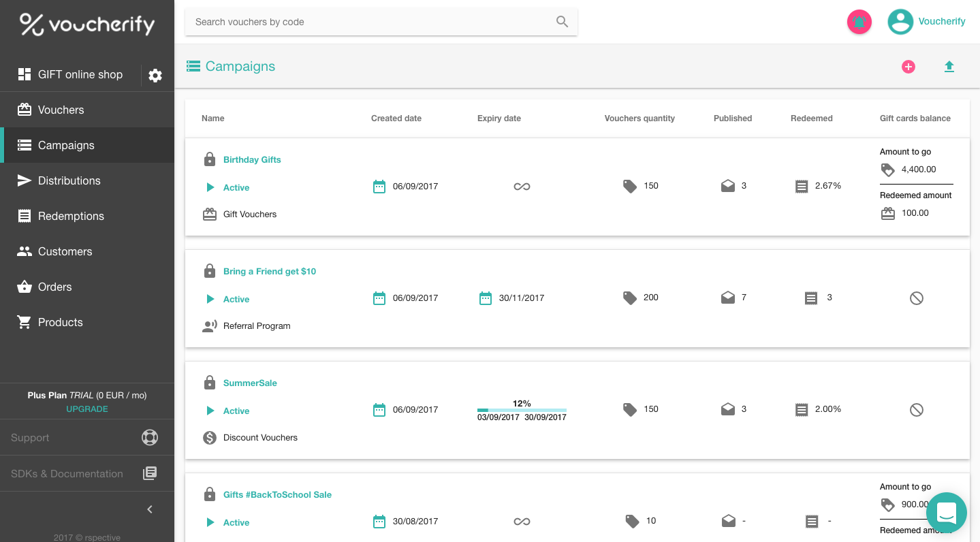Click the upload import icon in Campaigns header
The width and height of the screenshot is (980, 542).
point(949,67)
